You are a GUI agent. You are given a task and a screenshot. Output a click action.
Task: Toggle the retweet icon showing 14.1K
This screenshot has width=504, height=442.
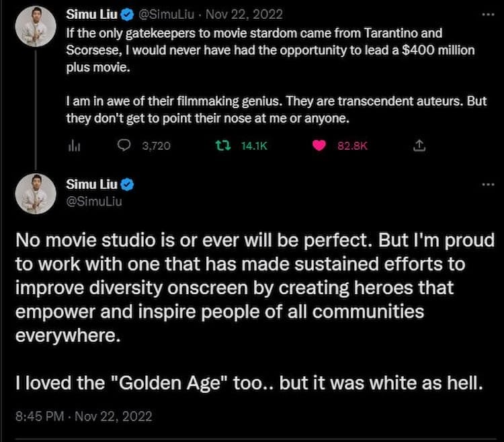221,145
